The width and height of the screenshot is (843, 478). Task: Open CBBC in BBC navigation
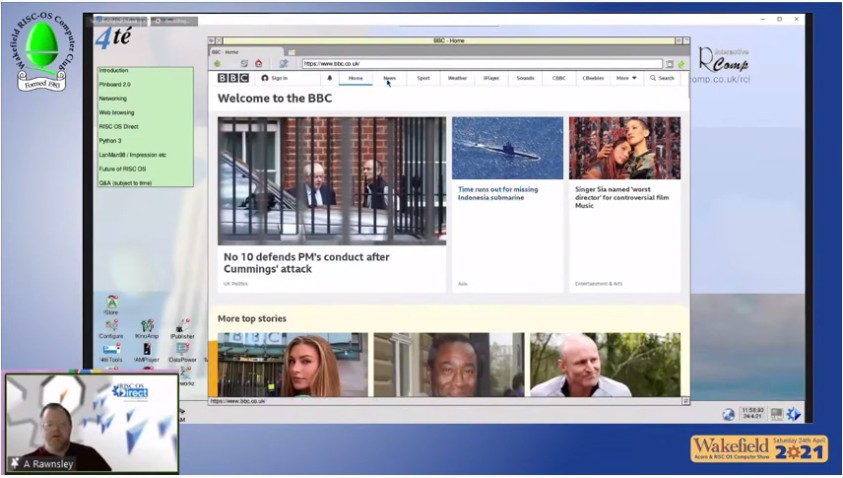559,78
